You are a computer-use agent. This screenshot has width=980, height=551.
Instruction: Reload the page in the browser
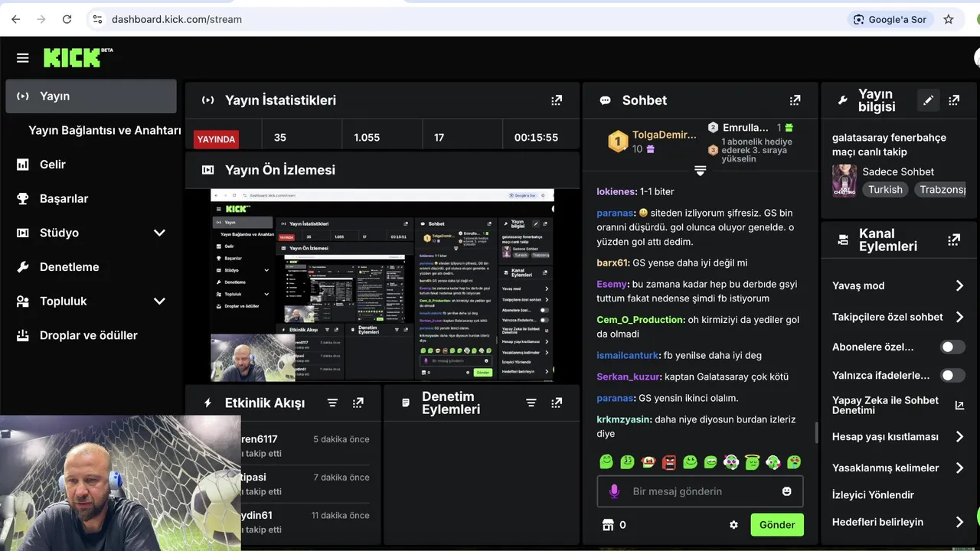click(67, 19)
